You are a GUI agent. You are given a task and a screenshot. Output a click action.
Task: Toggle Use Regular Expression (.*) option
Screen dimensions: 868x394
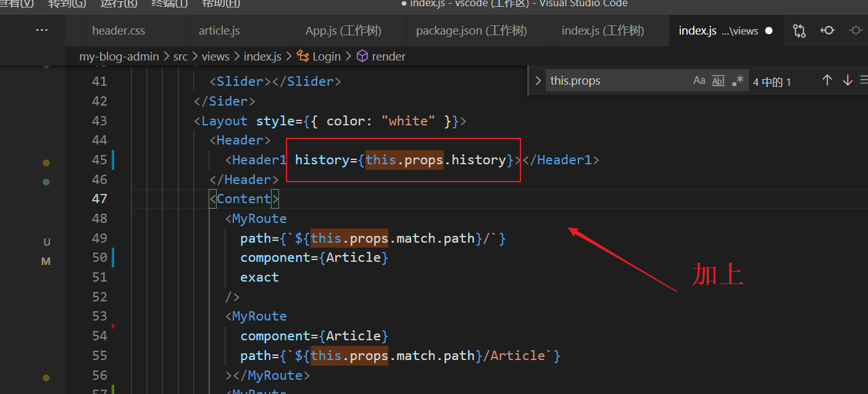tap(738, 80)
